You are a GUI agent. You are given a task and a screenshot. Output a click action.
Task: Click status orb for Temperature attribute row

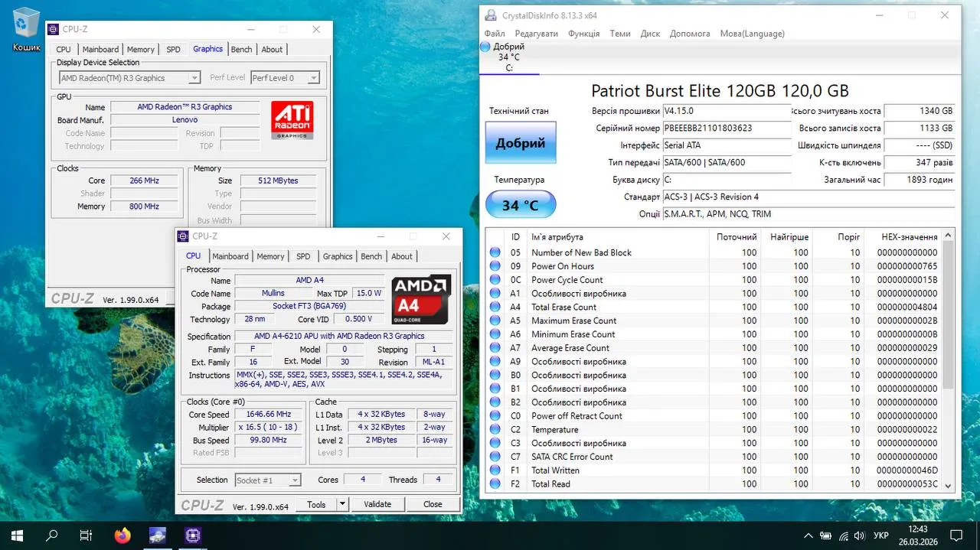click(495, 429)
